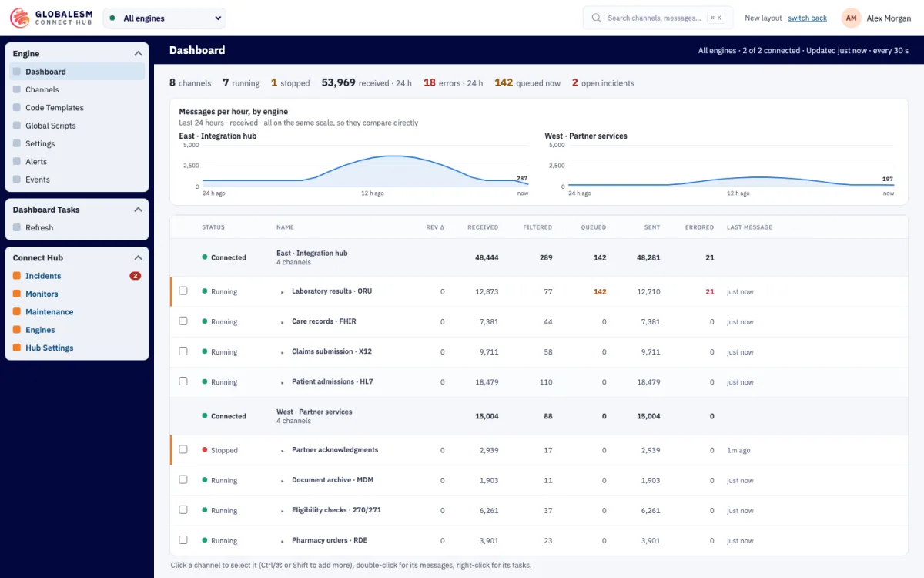Image resolution: width=924 pixels, height=578 pixels.
Task: Open Channels in the Engine menu
Action: (77, 89)
